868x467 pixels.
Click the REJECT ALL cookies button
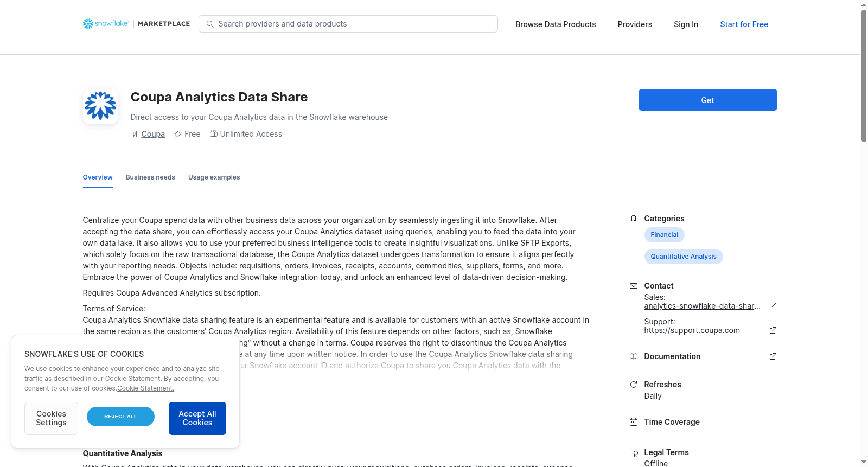[120, 417]
